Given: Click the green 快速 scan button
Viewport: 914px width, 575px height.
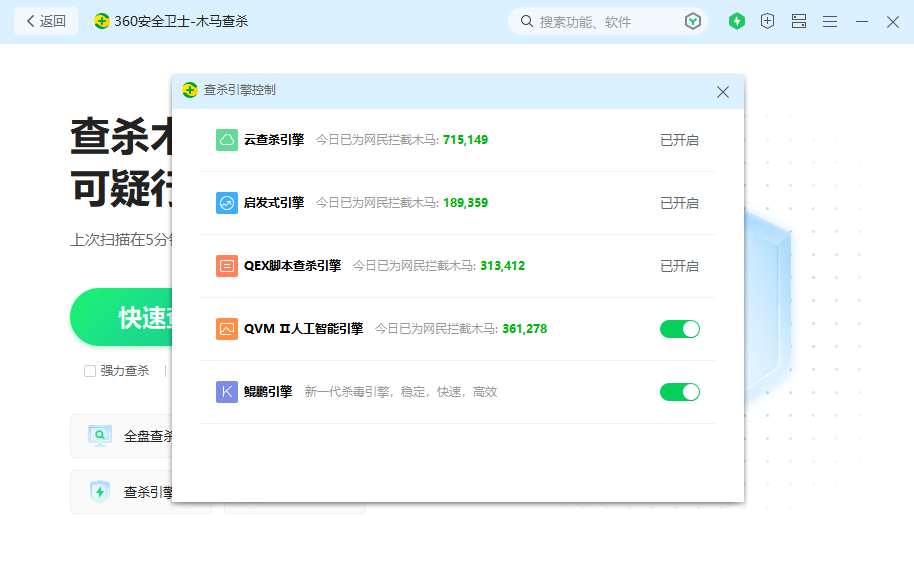Looking at the screenshot, I should 121,317.
